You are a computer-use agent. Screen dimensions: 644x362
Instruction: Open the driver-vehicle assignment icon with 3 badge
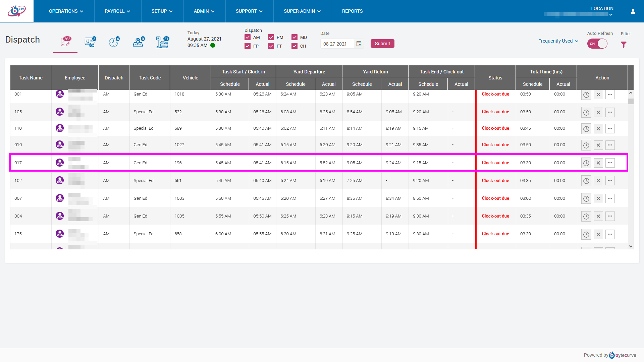click(x=90, y=42)
